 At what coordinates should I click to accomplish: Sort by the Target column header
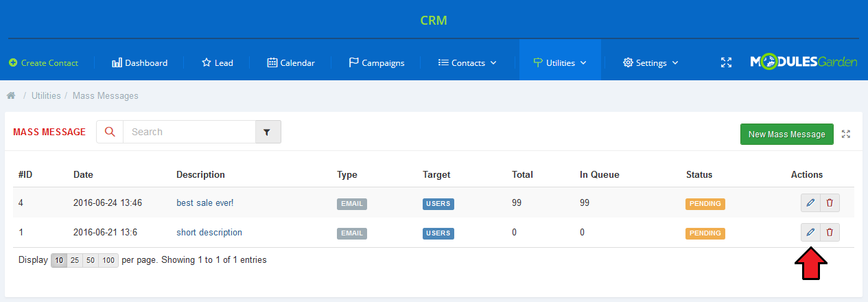[436, 174]
